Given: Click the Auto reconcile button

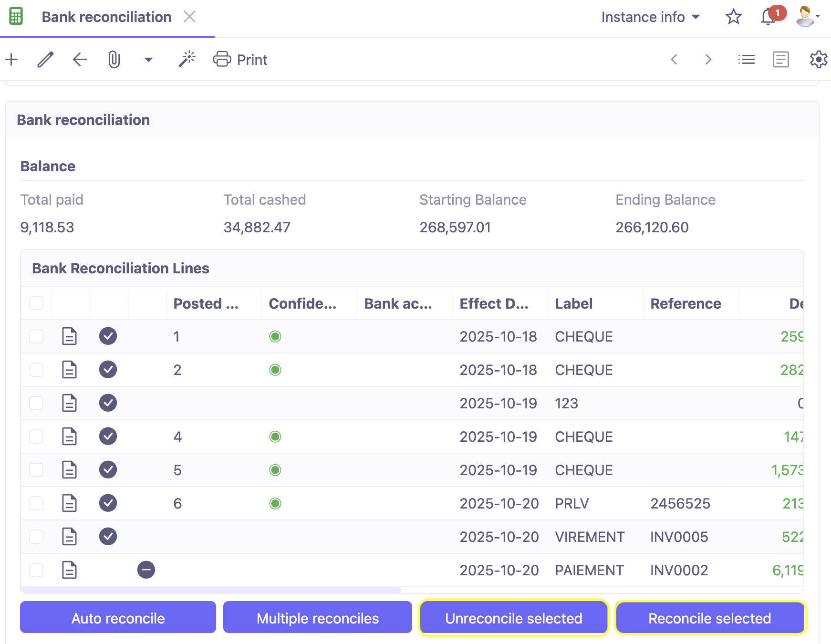Looking at the screenshot, I should pyautogui.click(x=117, y=618).
